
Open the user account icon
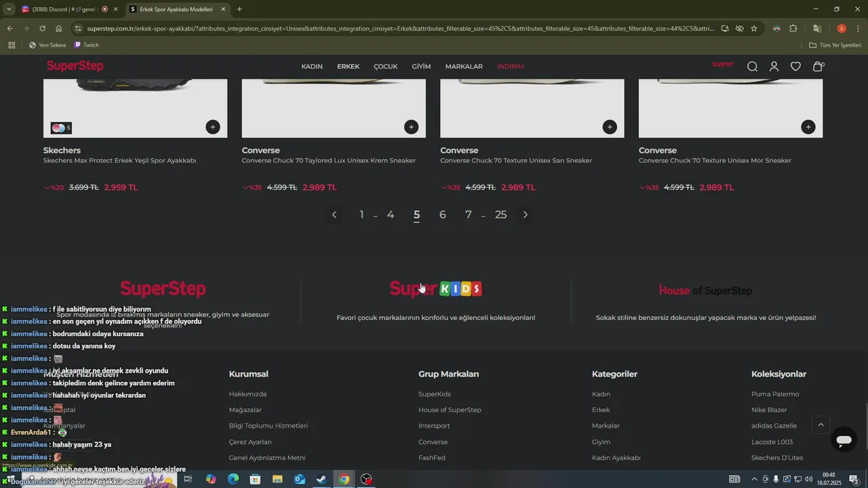click(x=774, y=66)
